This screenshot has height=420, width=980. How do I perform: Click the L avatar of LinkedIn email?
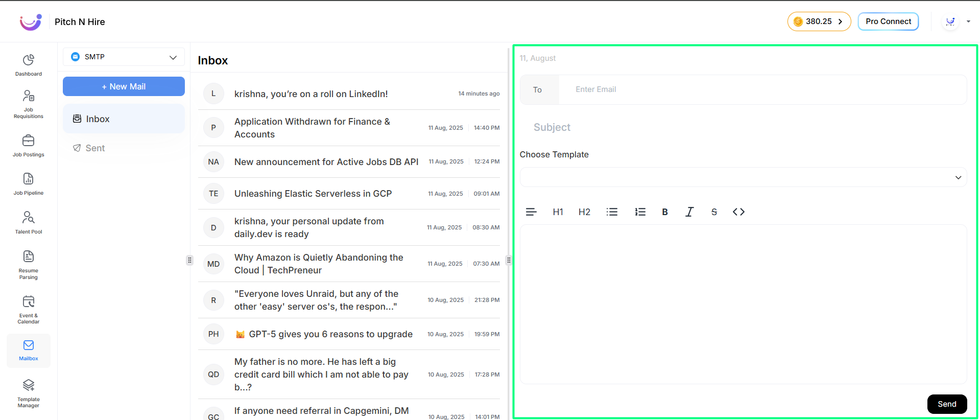213,94
